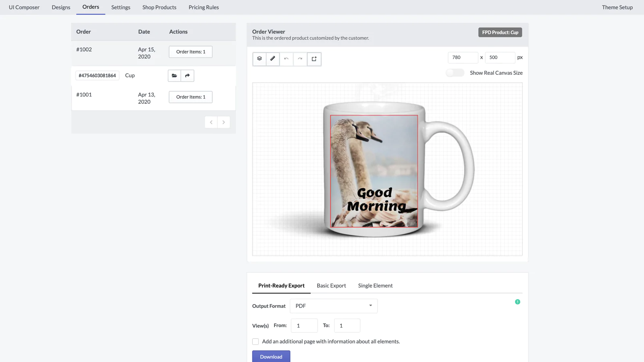Image resolution: width=644 pixels, height=362 pixels.
Task: Open the Single Element tab
Action: pos(375,286)
